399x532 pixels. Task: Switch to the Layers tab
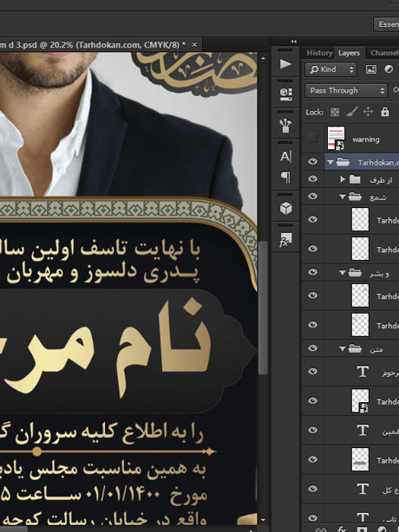(x=349, y=53)
